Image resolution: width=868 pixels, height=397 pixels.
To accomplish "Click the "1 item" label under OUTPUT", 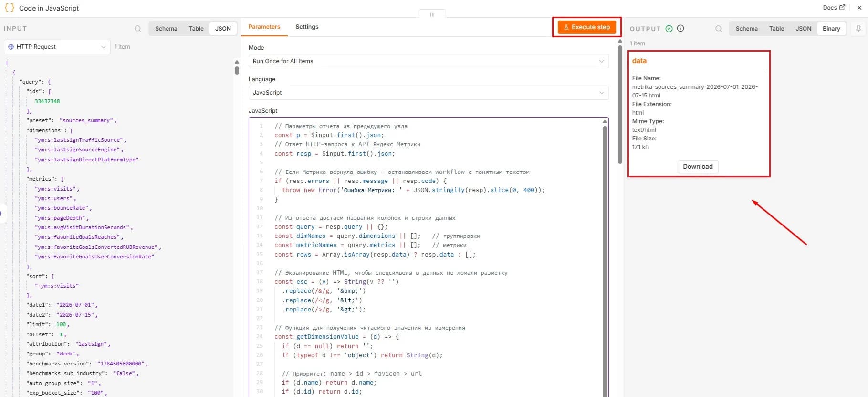I will coord(637,43).
